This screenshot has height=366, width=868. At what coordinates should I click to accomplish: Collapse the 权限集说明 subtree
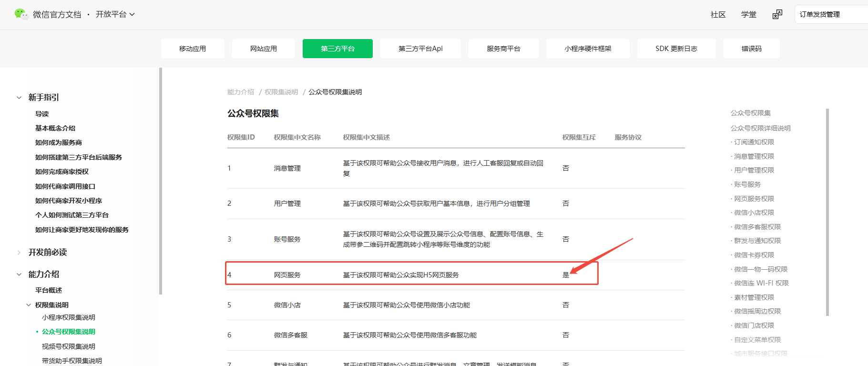(29, 305)
